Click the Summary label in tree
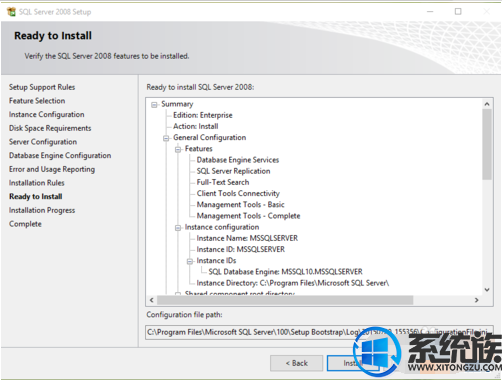This screenshot has width=502, height=380. pos(177,104)
